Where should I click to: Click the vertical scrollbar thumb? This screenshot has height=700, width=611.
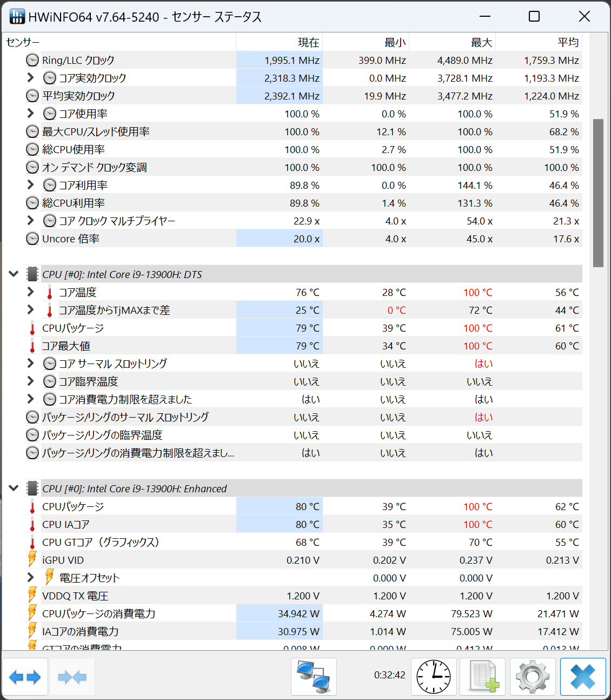598,193
